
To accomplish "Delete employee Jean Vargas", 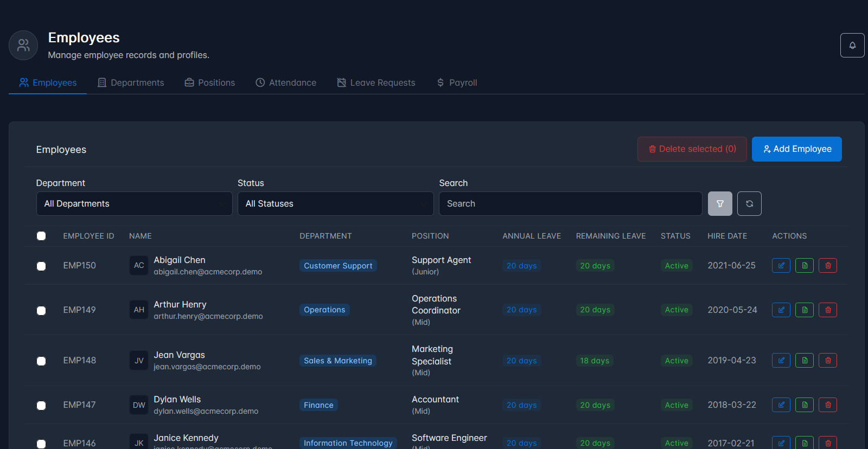I will [828, 361].
